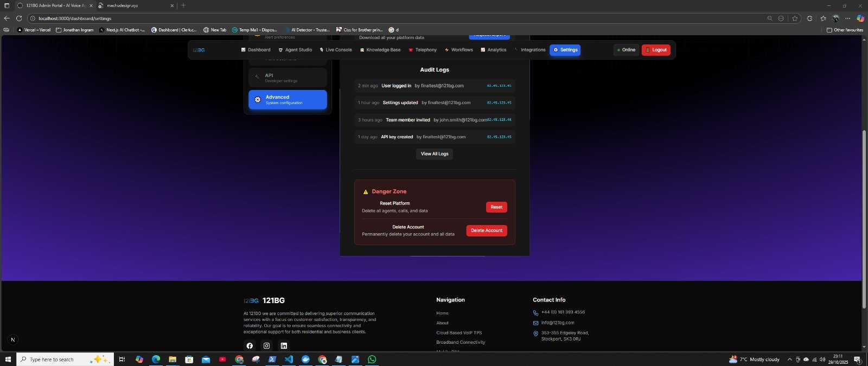This screenshot has width=868, height=366.
Task: Click the Reset platform button
Action: (x=496, y=207)
